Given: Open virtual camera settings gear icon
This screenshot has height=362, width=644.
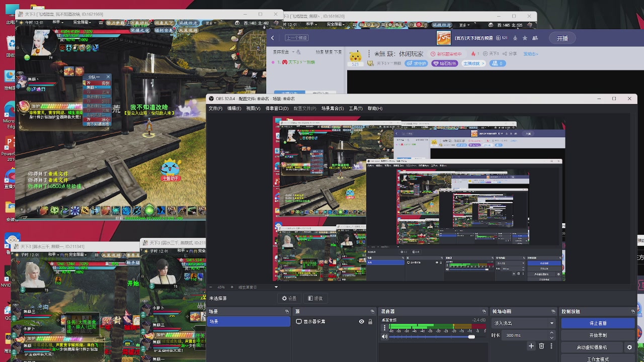Looking at the screenshot, I should tap(629, 347).
